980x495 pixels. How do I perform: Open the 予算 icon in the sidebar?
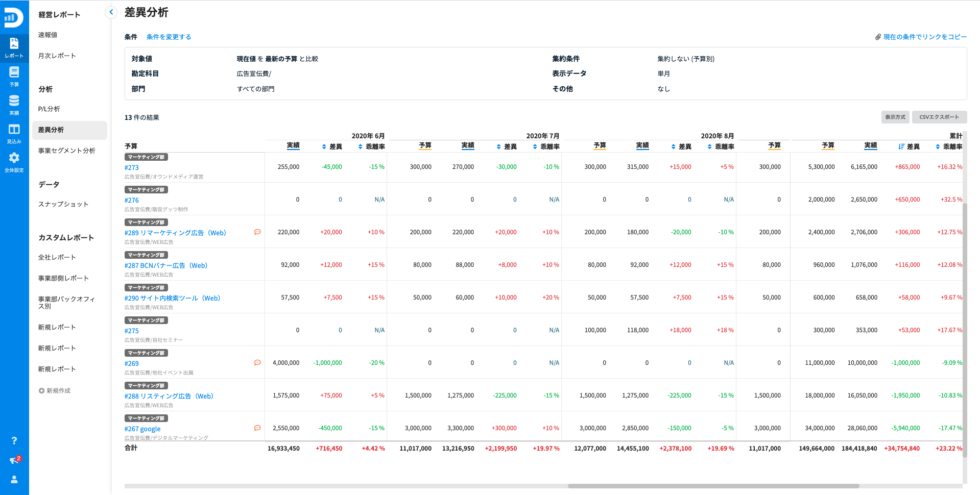(x=14, y=77)
